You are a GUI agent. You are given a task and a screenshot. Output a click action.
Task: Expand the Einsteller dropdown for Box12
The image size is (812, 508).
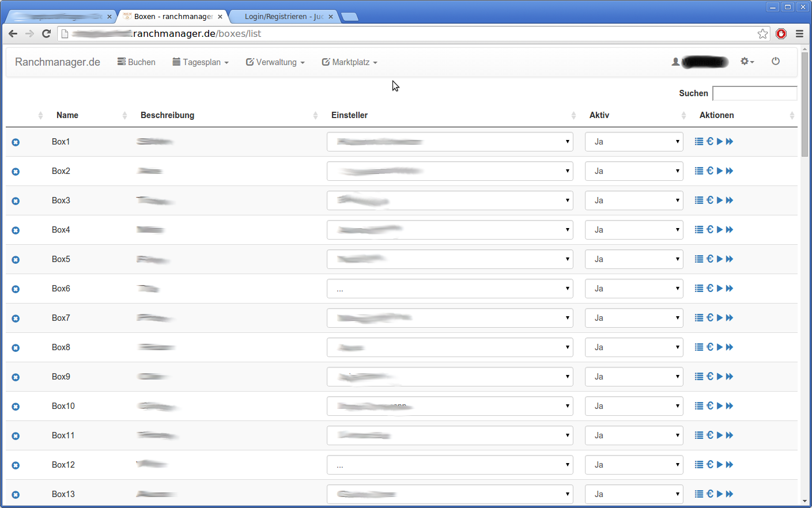(x=450, y=465)
